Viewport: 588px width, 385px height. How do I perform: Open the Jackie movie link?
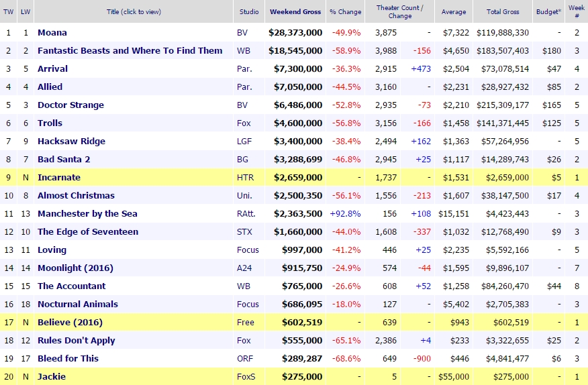click(x=52, y=376)
